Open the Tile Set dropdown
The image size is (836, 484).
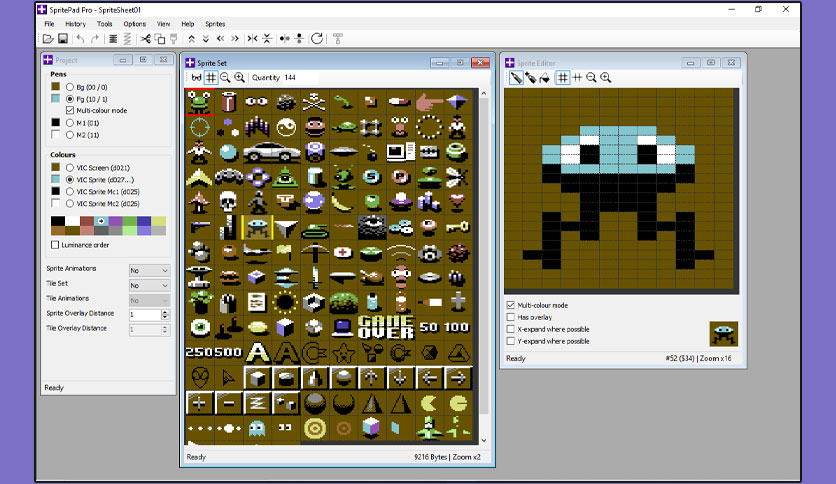[x=149, y=285]
